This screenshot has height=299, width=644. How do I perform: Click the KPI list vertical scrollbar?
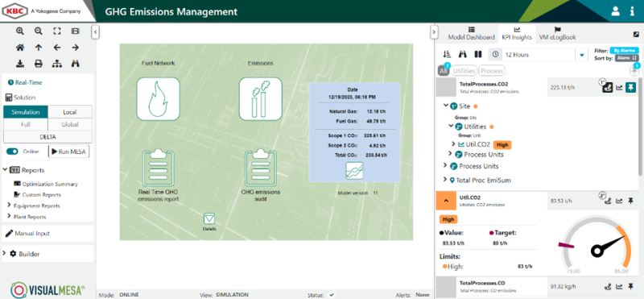641,126
